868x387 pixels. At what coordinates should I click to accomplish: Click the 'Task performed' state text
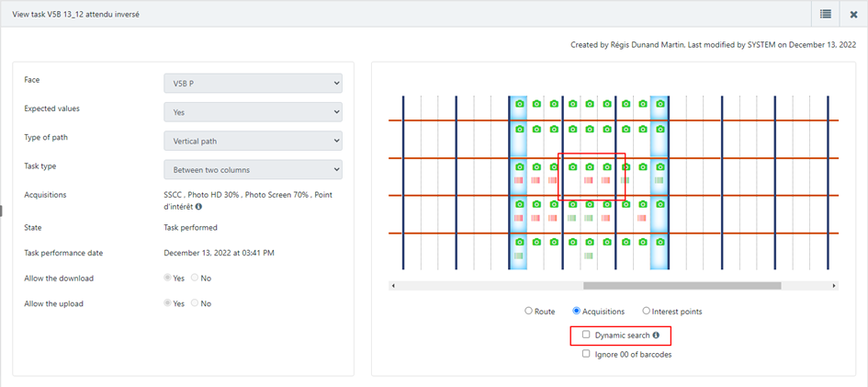point(190,228)
